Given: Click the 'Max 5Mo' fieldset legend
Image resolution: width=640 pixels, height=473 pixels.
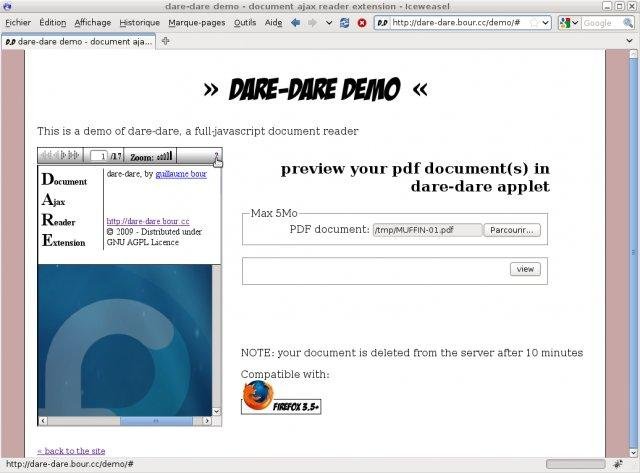Looking at the screenshot, I should (x=274, y=213).
